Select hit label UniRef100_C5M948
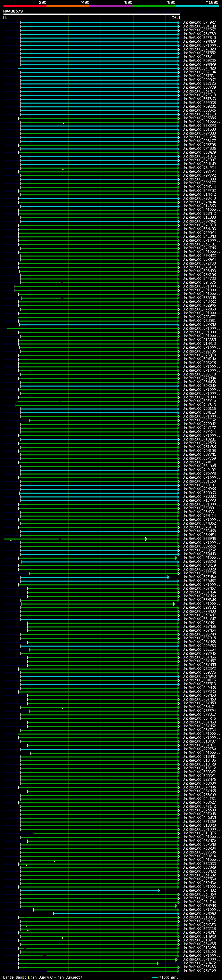Screen dimensions: 222x980 199,677
